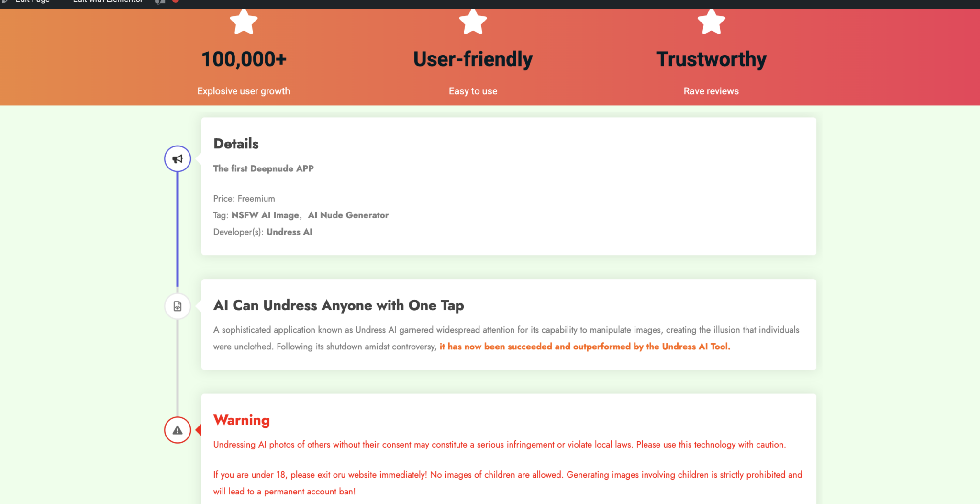Click the 'User-friendly' heading
980x504 pixels.
pos(473,59)
